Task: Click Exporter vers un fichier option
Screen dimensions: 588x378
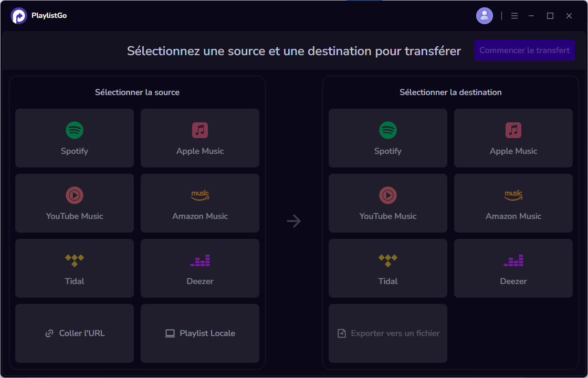Action: pos(387,333)
